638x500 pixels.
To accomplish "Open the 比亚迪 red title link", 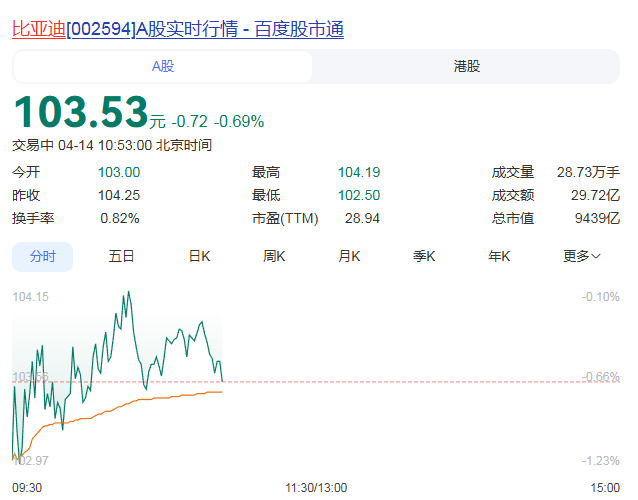I will [38, 29].
